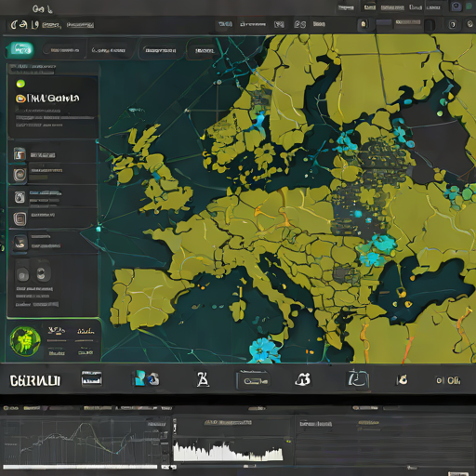Click the bar chart icon in bottom toolbar
This screenshot has height=476, width=476.
coord(91,378)
